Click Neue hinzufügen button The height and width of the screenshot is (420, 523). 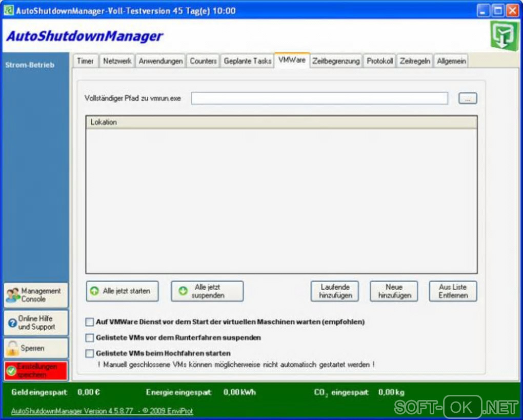point(394,291)
